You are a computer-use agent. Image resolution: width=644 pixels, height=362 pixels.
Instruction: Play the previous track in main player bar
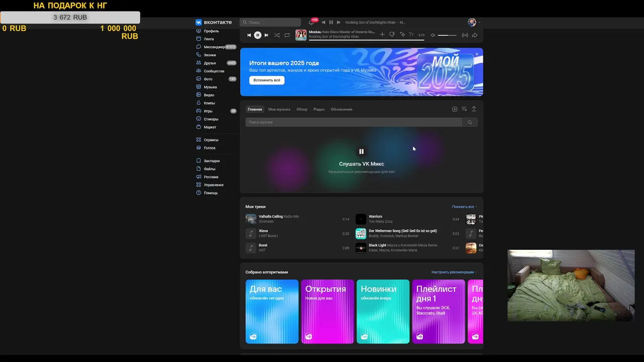pyautogui.click(x=249, y=35)
